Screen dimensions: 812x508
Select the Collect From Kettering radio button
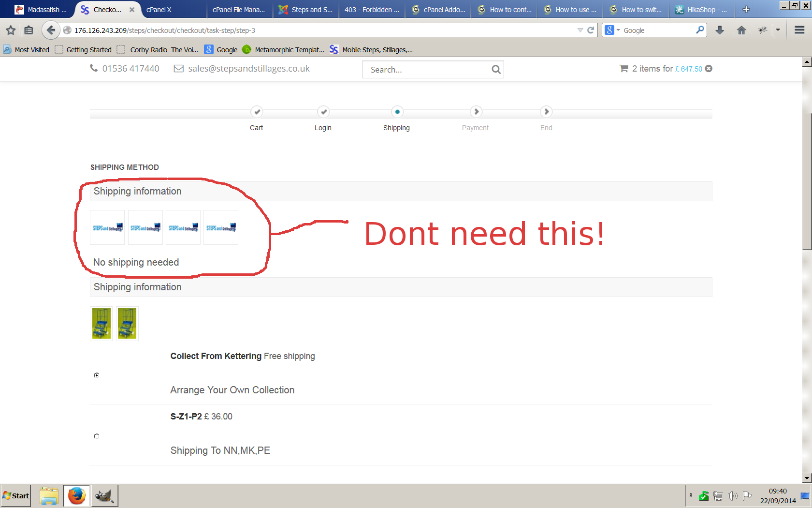coord(97,375)
